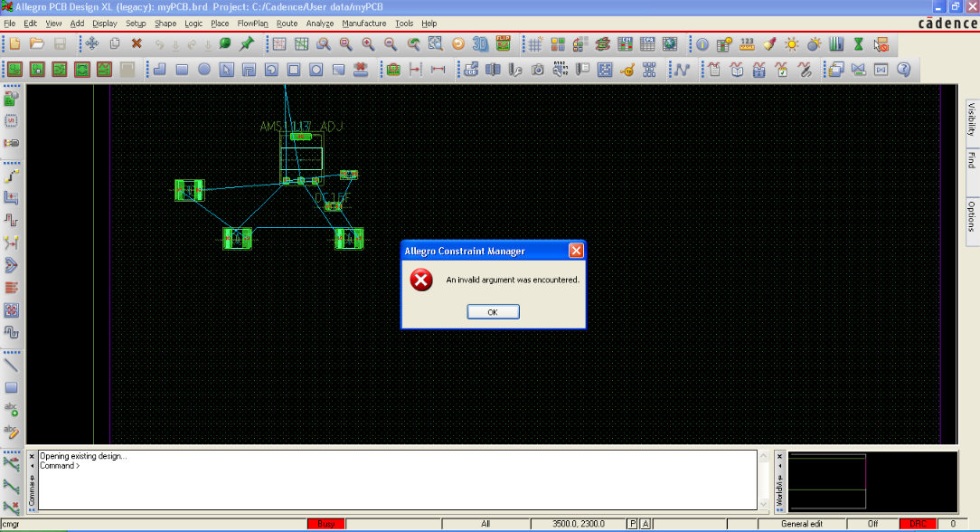Open the FlowPlan menu
Screen dimensions: 980x532
tap(252, 24)
